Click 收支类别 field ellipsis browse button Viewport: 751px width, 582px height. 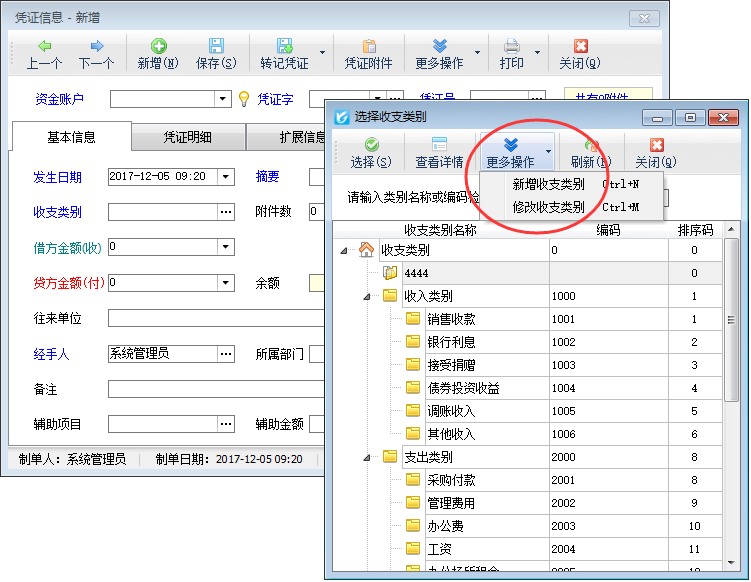[226, 212]
